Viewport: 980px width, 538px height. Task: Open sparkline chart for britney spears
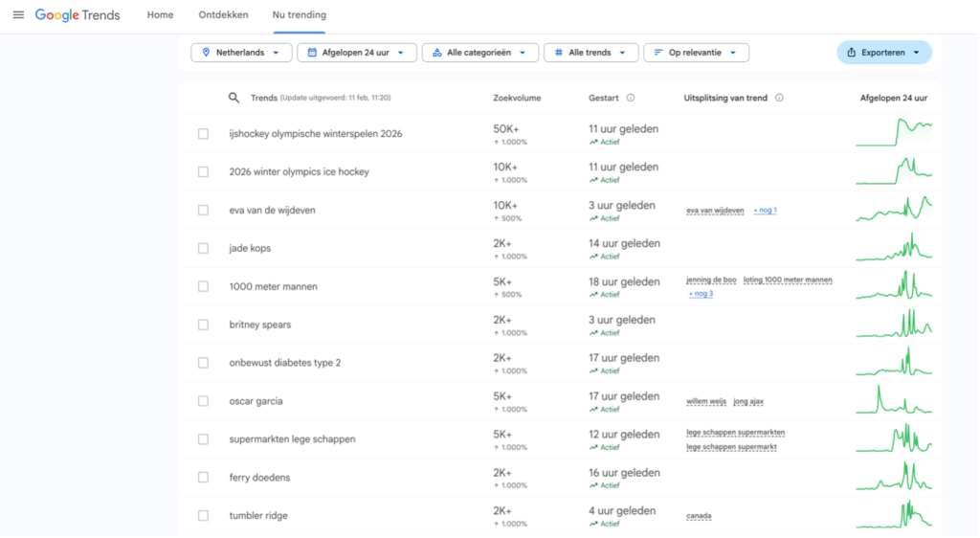click(894, 325)
